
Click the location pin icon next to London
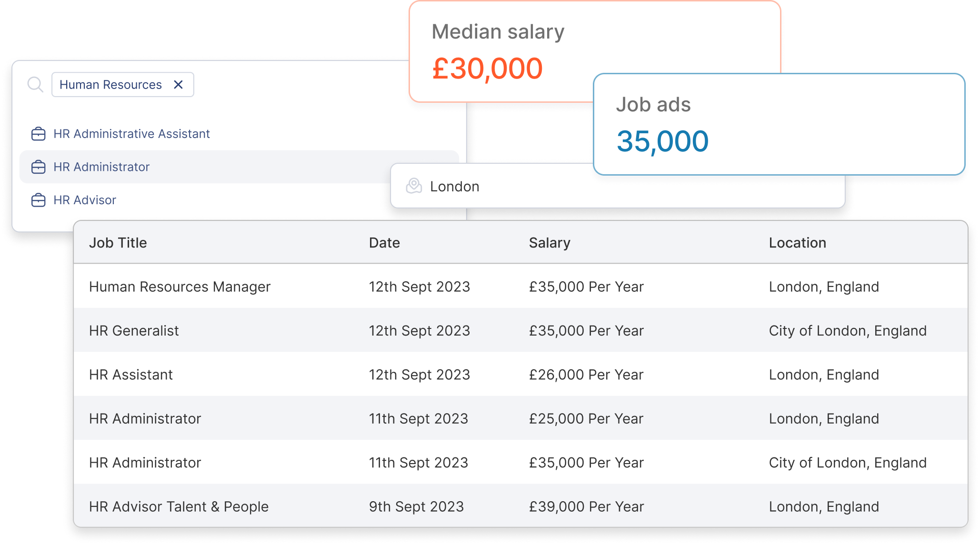click(x=414, y=186)
